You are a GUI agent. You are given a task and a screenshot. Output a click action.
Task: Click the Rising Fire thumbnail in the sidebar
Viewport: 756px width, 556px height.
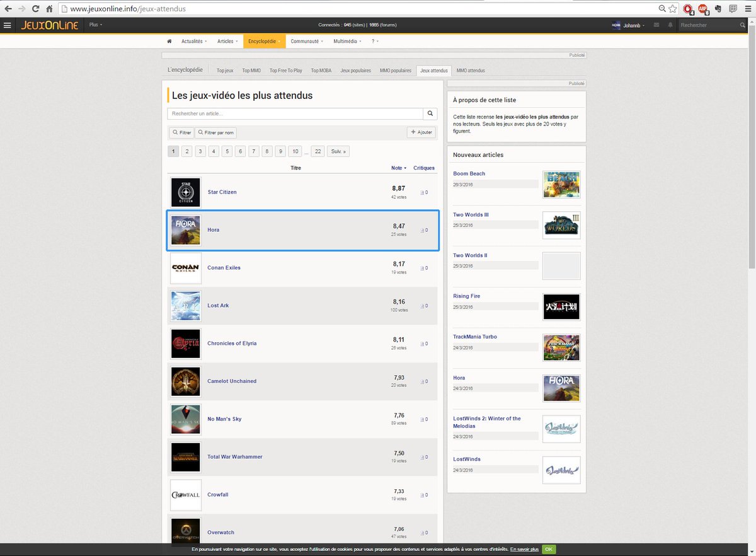pos(561,307)
